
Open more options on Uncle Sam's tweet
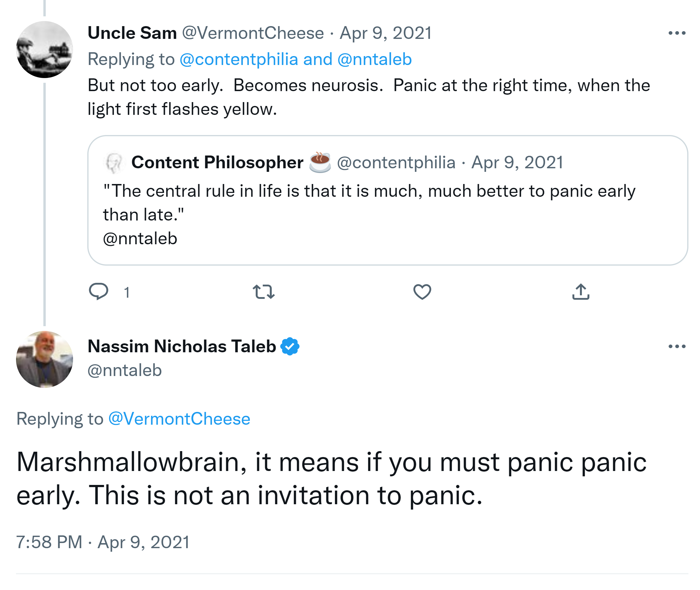click(x=677, y=33)
